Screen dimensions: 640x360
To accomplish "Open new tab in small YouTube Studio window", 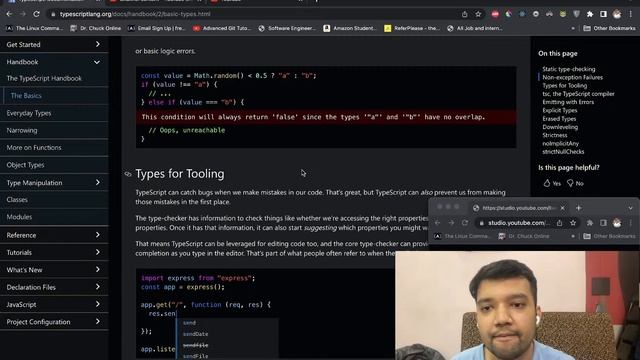I will point(578,208).
